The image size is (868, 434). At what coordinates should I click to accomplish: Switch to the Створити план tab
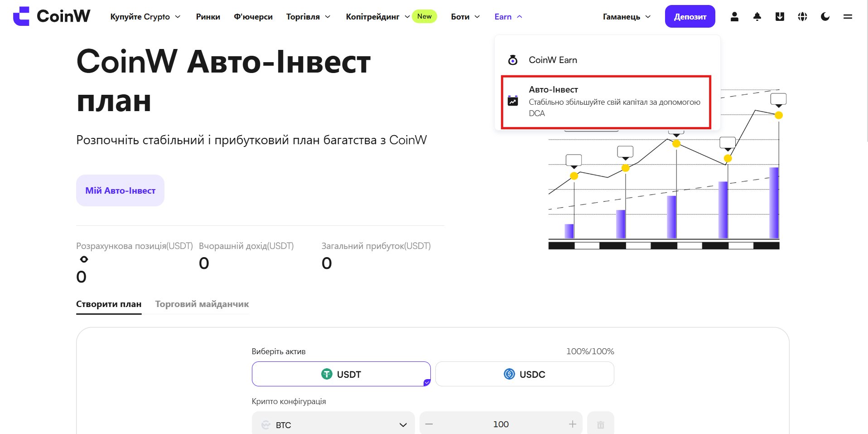(109, 304)
